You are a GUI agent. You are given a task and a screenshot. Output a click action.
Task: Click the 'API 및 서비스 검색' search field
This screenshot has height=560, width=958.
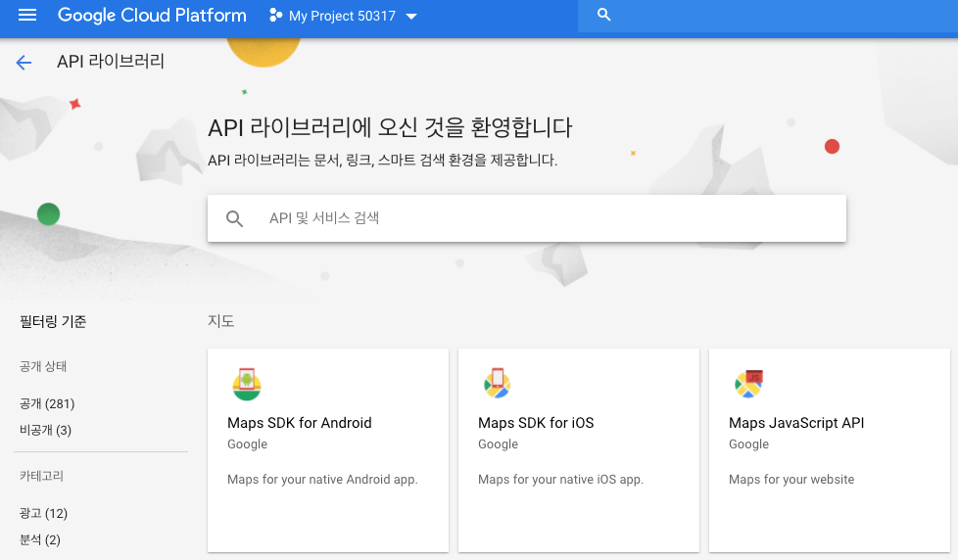click(527, 218)
